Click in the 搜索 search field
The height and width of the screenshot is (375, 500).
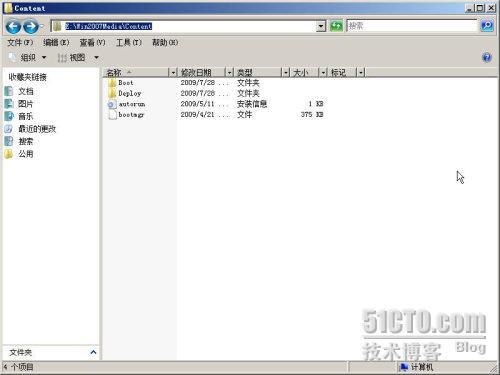[412, 26]
